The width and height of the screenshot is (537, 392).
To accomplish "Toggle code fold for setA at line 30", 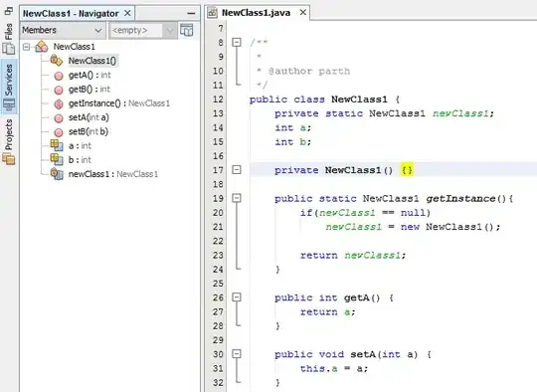I will click(x=237, y=353).
